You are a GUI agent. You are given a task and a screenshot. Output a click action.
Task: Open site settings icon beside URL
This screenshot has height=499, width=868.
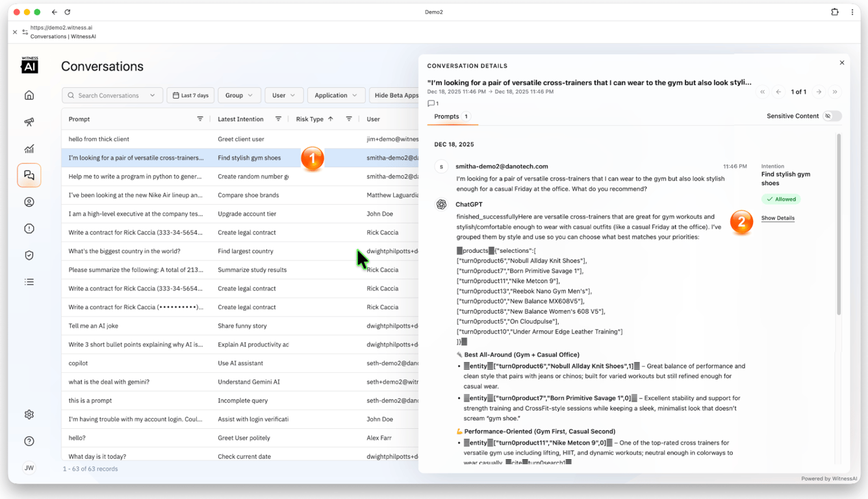pos(25,32)
